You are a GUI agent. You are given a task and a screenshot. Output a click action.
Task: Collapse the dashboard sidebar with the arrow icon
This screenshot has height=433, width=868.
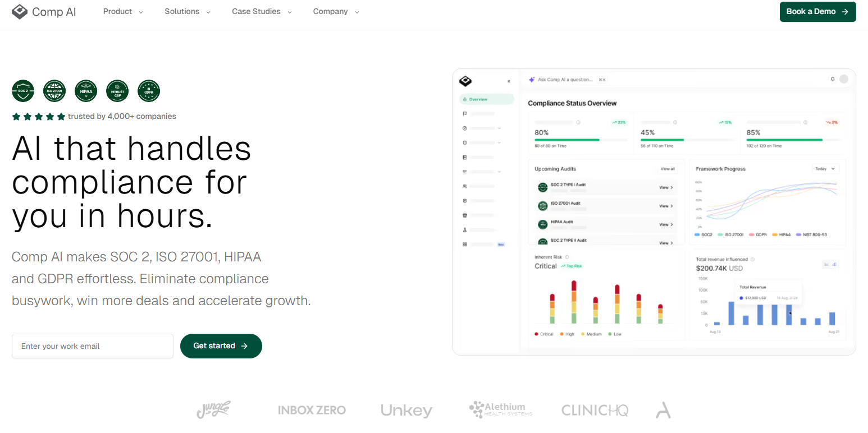pyautogui.click(x=509, y=81)
